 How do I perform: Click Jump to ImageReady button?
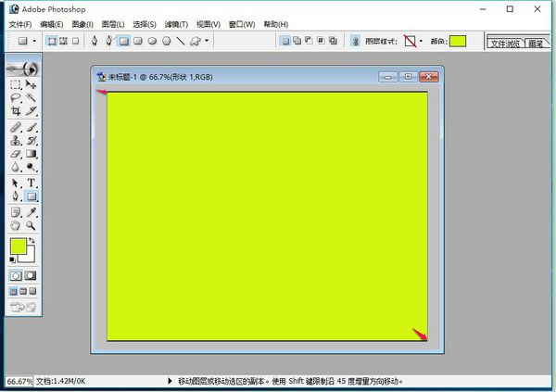(x=23, y=307)
